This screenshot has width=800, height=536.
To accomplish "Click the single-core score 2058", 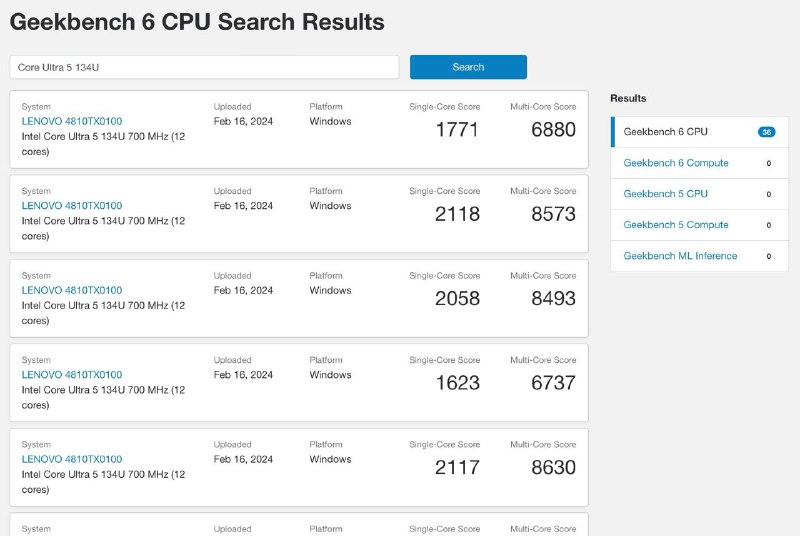I will (457, 298).
